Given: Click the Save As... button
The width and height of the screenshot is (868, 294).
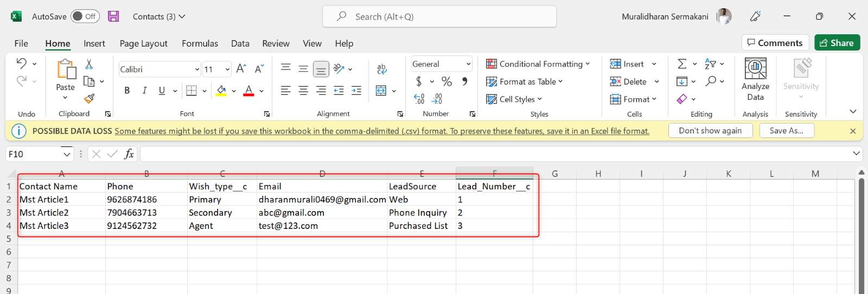Looking at the screenshot, I should coord(786,131).
